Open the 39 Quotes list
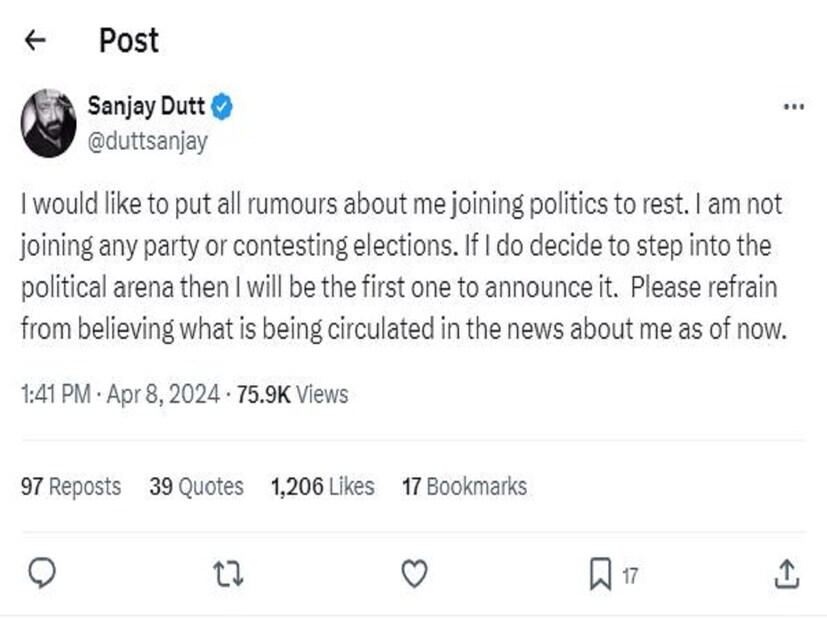Screen dimensions: 827x620 pos(196,487)
